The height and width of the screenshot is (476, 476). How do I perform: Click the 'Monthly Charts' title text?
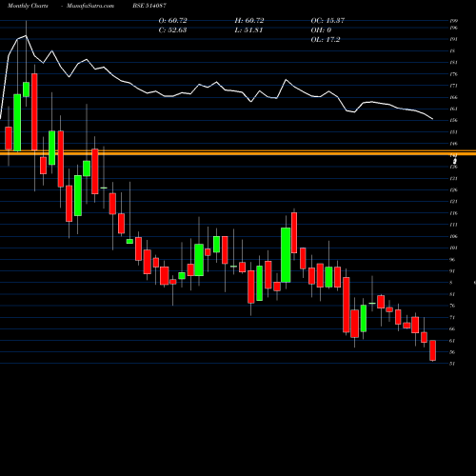tap(28, 6)
